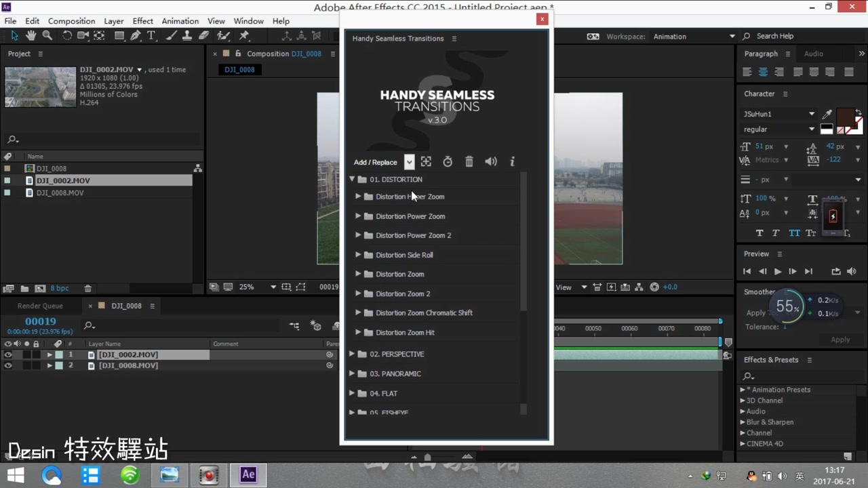Screen dimensions: 868x488
Task: Click the fit-to-frame icon in Handy Seamless Transitions
Action: coord(426,161)
